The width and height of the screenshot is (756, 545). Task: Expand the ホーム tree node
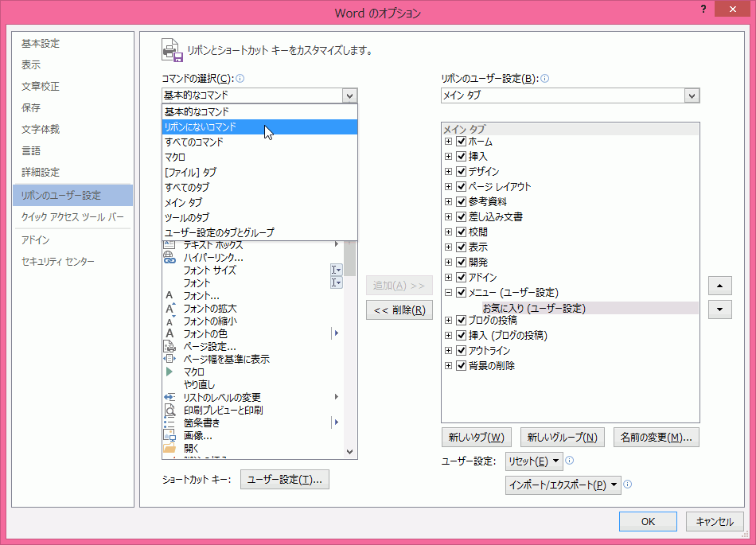coord(448,141)
